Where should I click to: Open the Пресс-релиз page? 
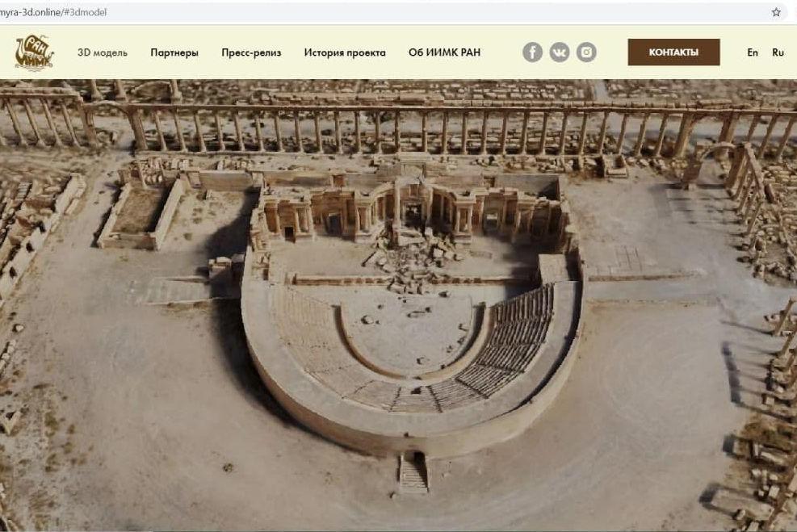pos(251,52)
